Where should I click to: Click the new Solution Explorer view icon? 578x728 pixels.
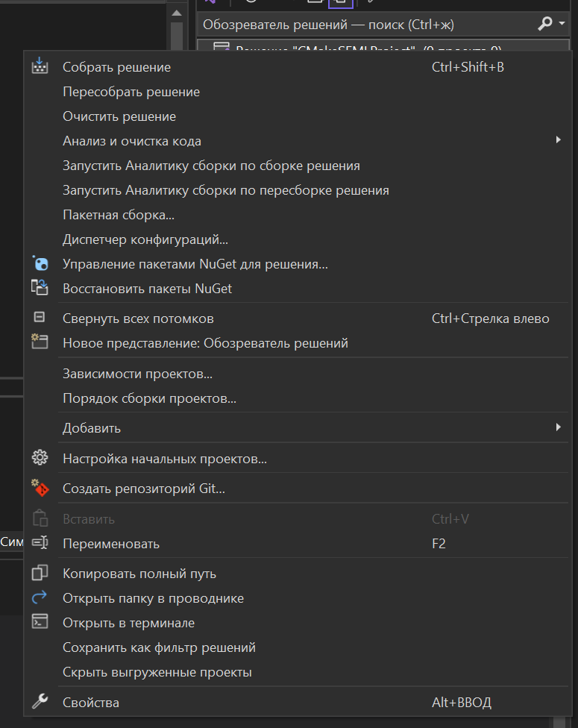click(40, 343)
